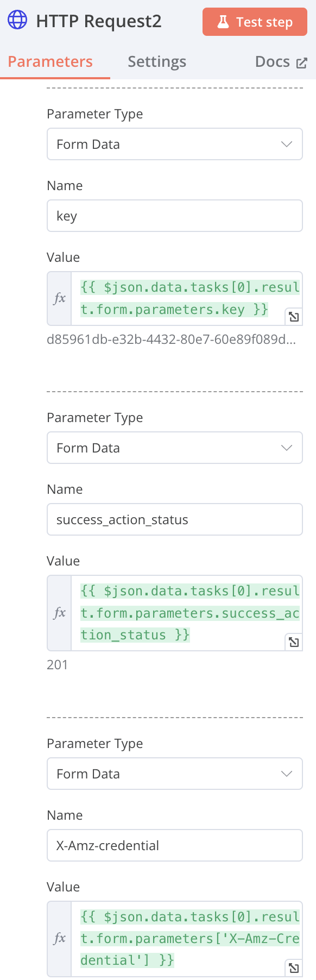
Task: Click the fx icon beside the X-Amz-Credential value expression
Action: point(60,938)
